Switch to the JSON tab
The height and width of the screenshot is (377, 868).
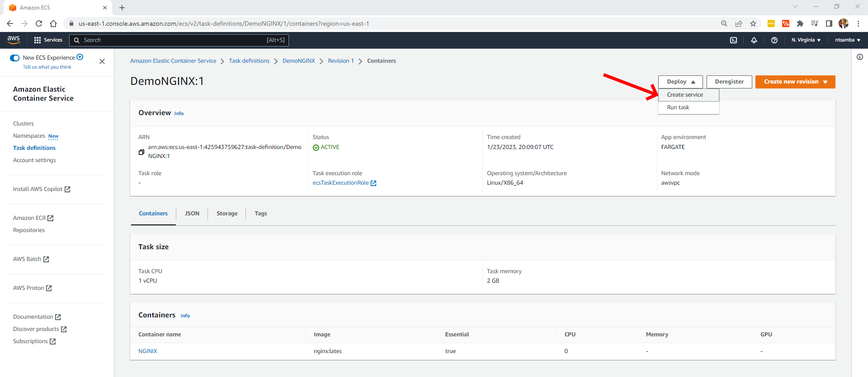click(192, 214)
